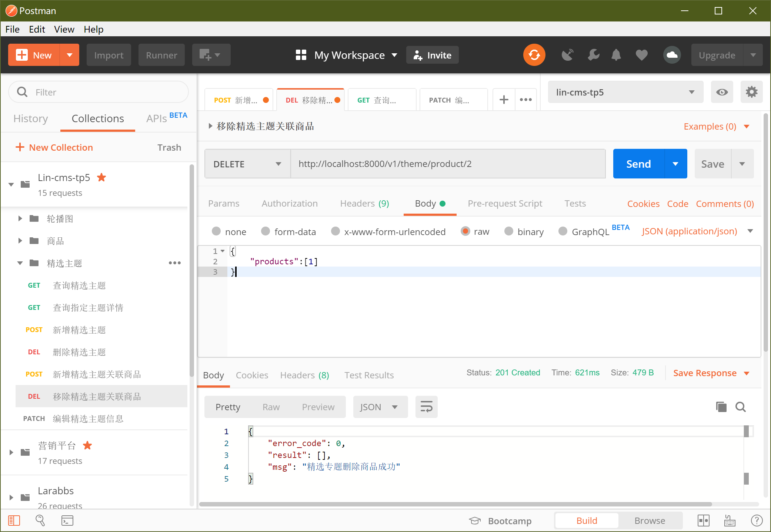Click the Send button

coord(639,164)
